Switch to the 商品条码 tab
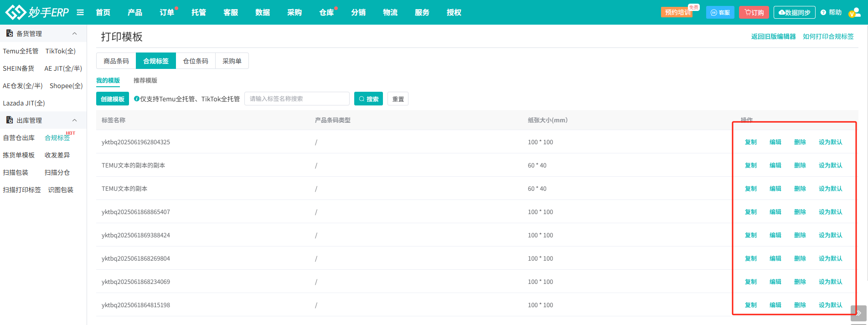 coord(116,61)
